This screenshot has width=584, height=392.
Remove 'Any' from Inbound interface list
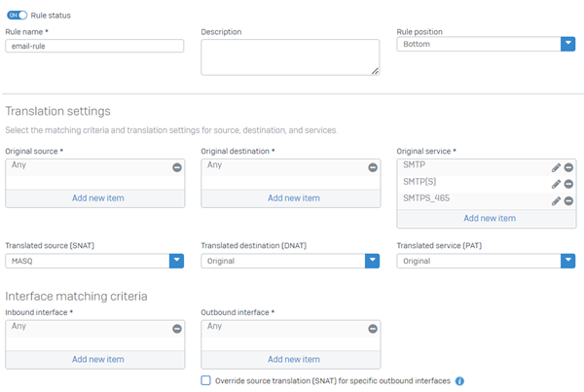(x=177, y=329)
